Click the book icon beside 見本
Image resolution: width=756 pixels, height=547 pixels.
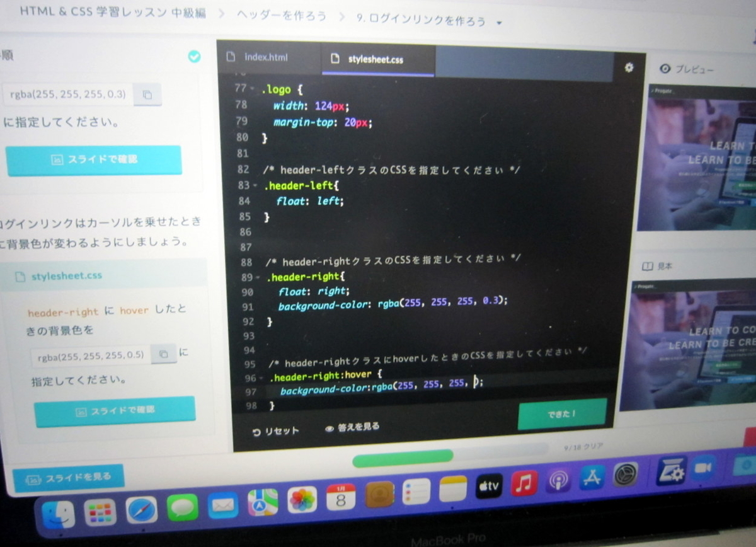point(647,267)
